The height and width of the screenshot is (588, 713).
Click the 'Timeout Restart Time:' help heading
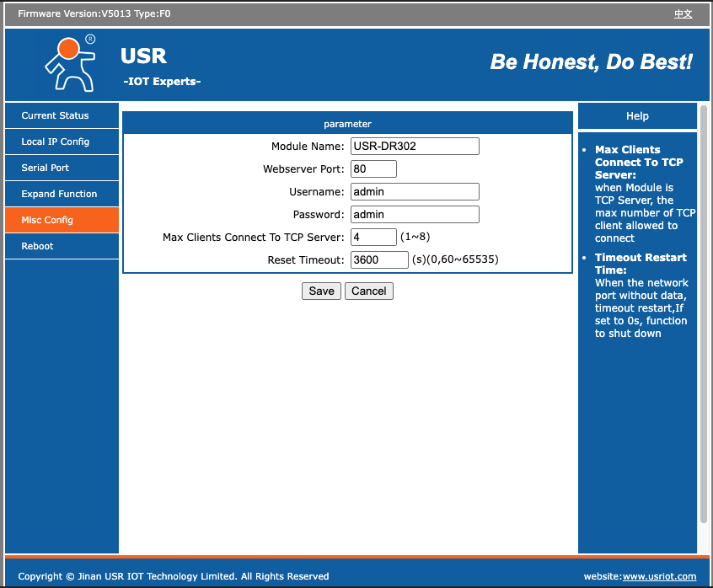641,264
